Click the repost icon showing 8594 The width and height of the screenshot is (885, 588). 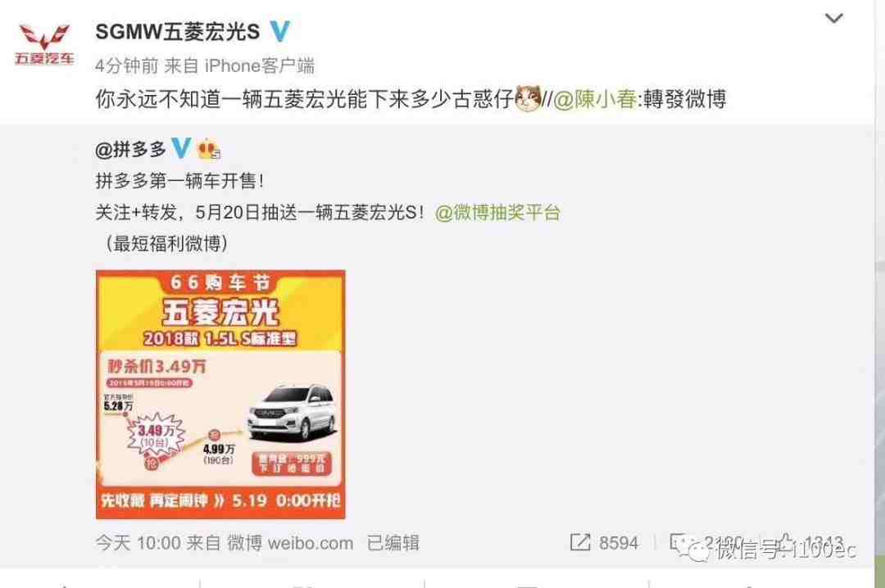coord(579,542)
